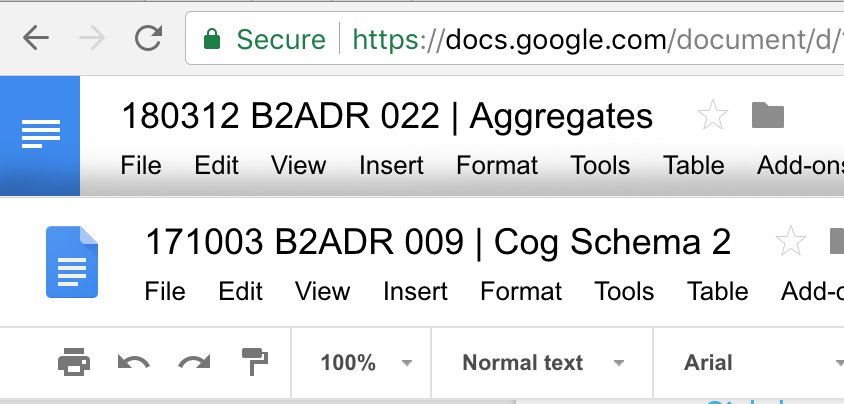Image resolution: width=844 pixels, height=404 pixels.
Task: Click the browser back arrow
Action: click(x=36, y=39)
